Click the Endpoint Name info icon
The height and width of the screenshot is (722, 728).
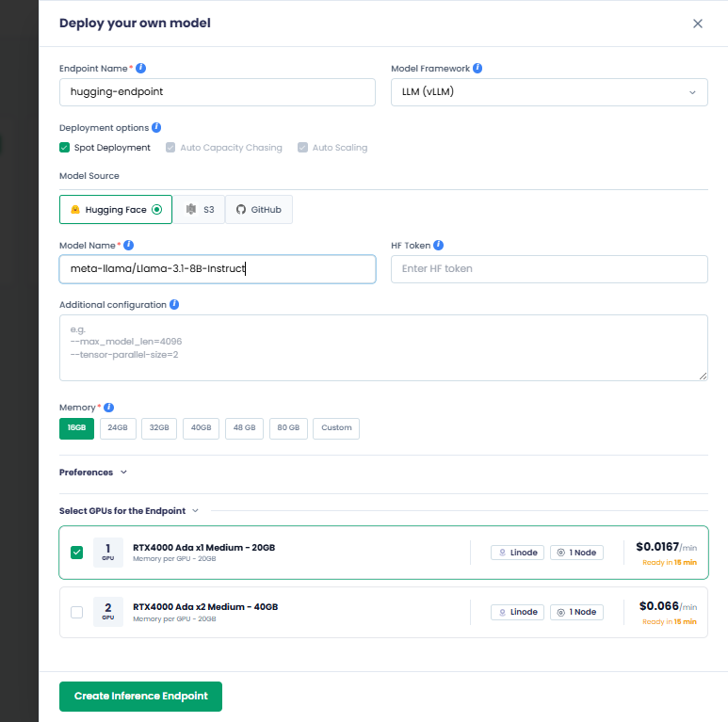[x=141, y=69]
